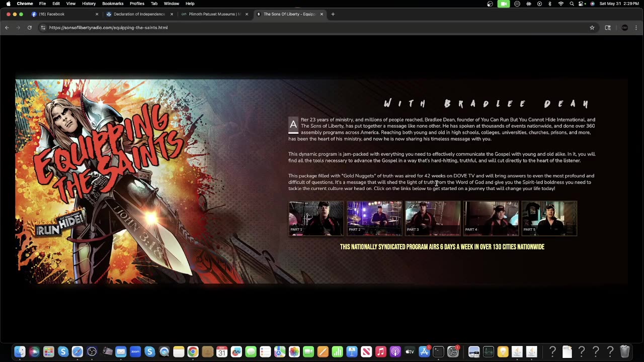The height and width of the screenshot is (362, 644).
Task: Open the History menu
Action: click(x=89, y=4)
